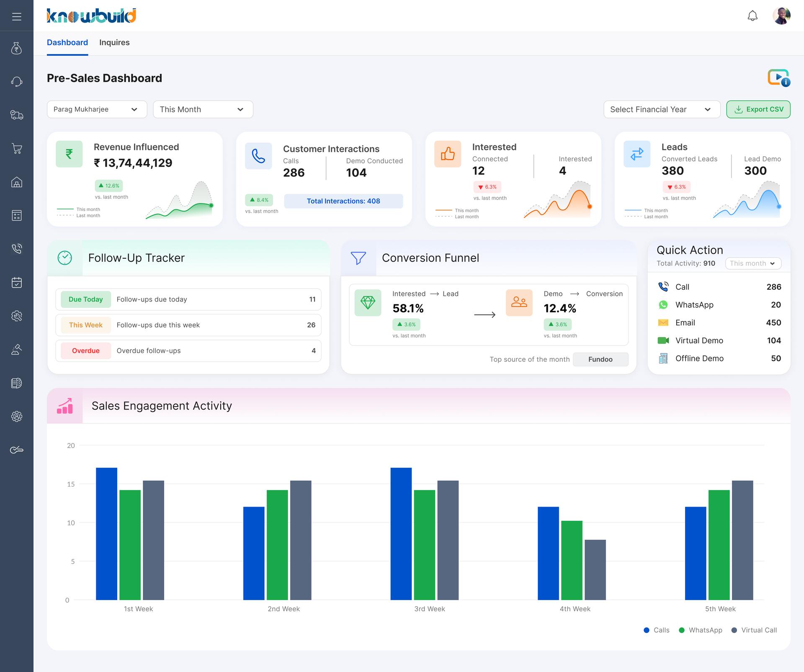Click the rupee money bag sidebar icon

point(16,48)
